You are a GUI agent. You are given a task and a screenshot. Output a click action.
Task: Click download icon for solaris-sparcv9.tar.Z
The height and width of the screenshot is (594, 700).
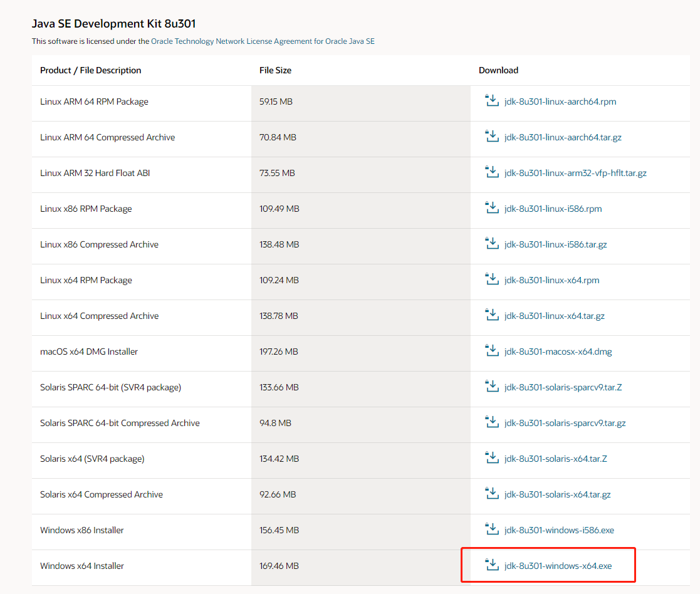(x=492, y=386)
